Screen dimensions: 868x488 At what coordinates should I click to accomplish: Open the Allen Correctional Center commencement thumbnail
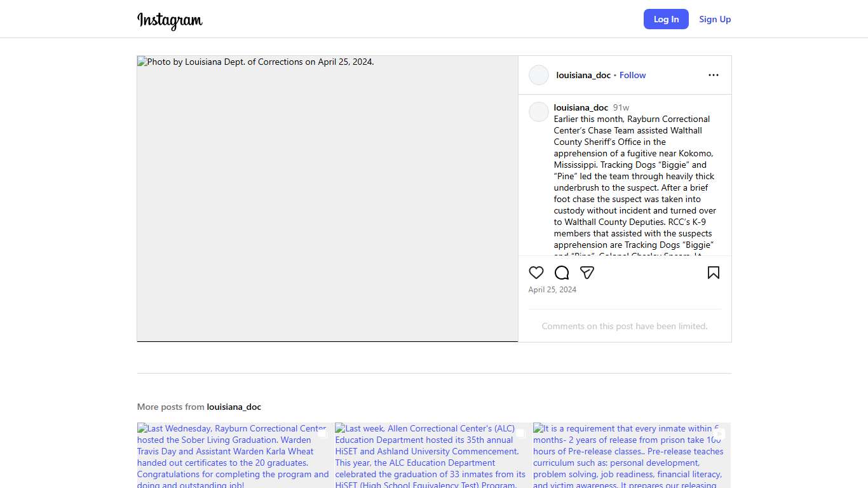click(x=431, y=456)
